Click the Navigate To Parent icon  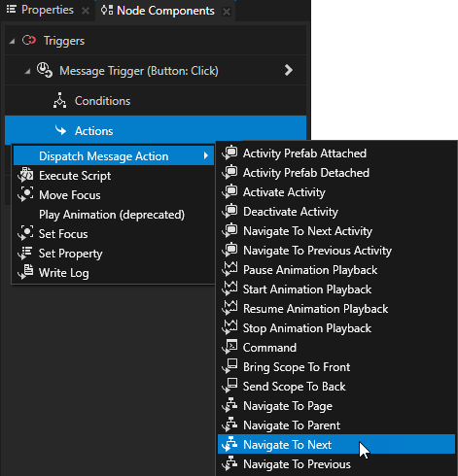pyautogui.click(x=229, y=425)
